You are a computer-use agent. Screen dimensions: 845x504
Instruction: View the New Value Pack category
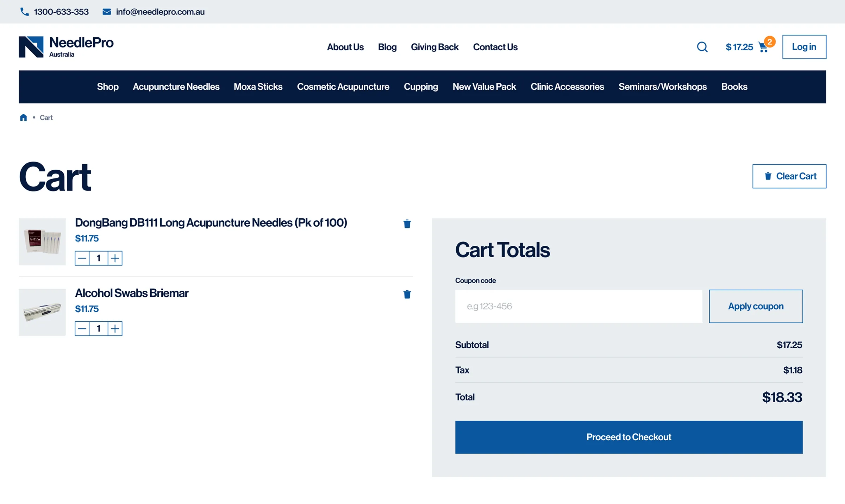(484, 87)
